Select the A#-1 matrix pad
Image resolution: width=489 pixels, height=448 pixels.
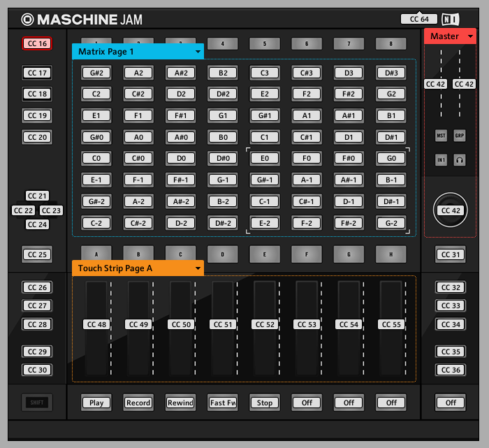[x=349, y=180]
